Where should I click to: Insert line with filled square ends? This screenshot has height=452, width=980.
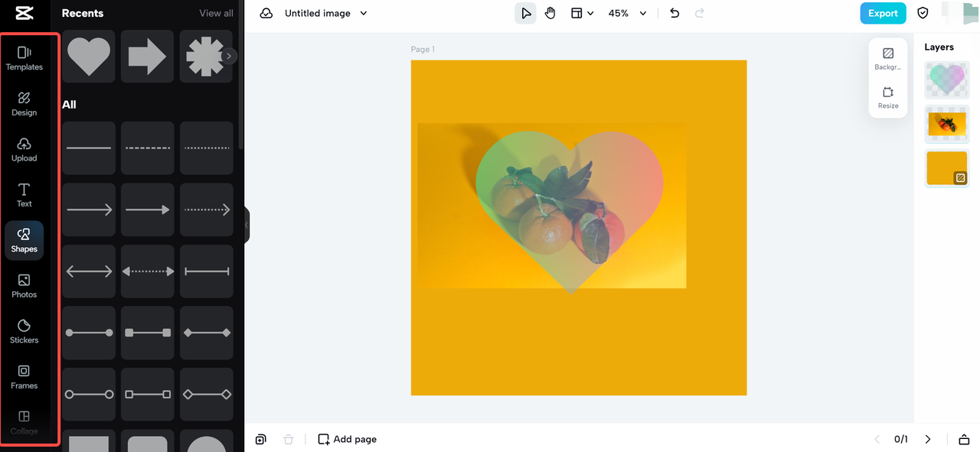click(148, 333)
